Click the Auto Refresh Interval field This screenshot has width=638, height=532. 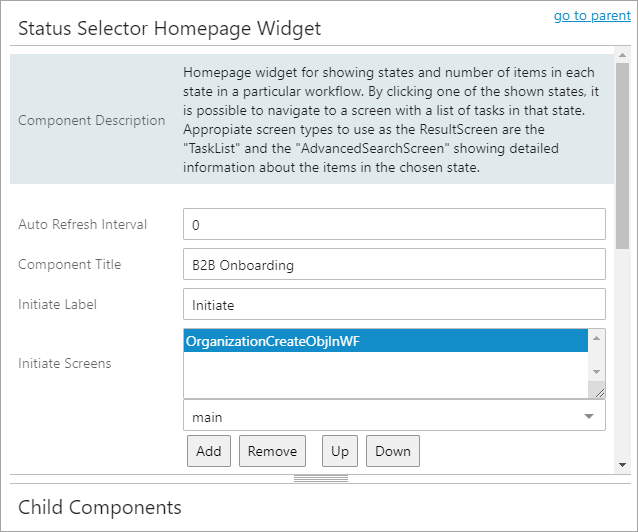[x=394, y=224]
